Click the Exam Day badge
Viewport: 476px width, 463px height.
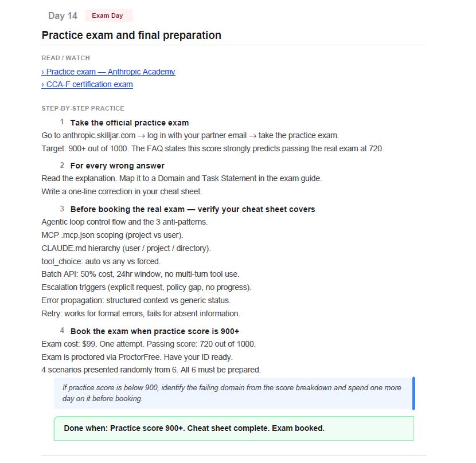(107, 16)
